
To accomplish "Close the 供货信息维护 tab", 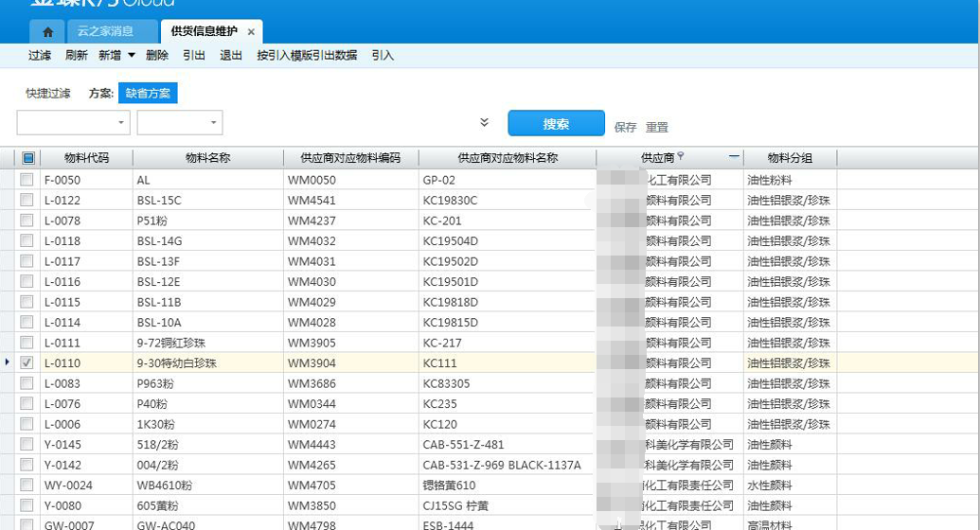I will click(x=251, y=32).
